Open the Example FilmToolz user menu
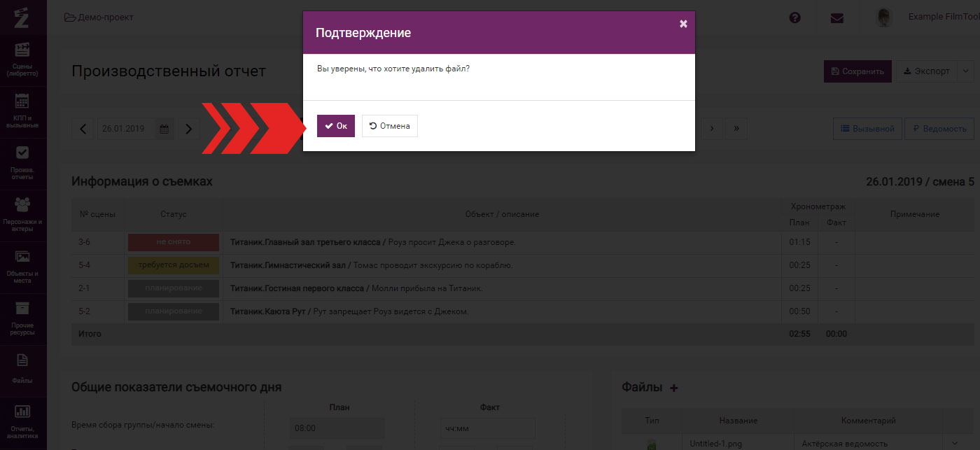980x450 pixels. click(944, 17)
